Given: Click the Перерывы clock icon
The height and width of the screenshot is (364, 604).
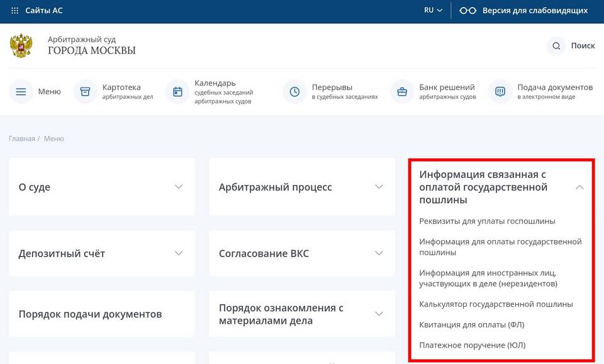Looking at the screenshot, I should coord(294,92).
